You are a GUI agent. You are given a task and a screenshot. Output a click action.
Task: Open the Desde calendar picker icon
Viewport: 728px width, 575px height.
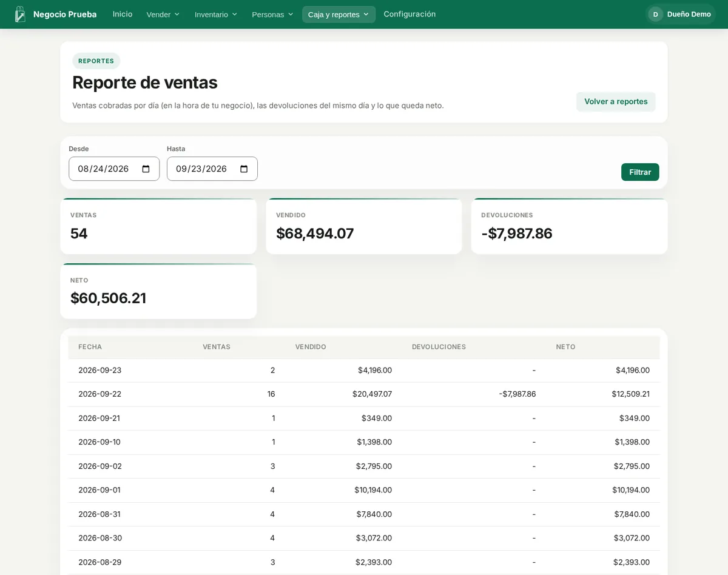tap(146, 169)
